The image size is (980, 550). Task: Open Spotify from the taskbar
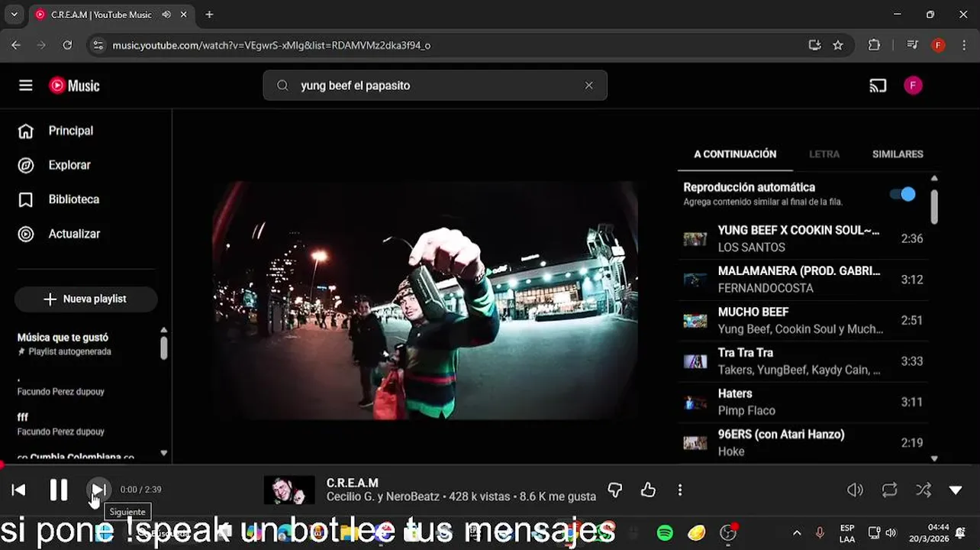point(665,532)
